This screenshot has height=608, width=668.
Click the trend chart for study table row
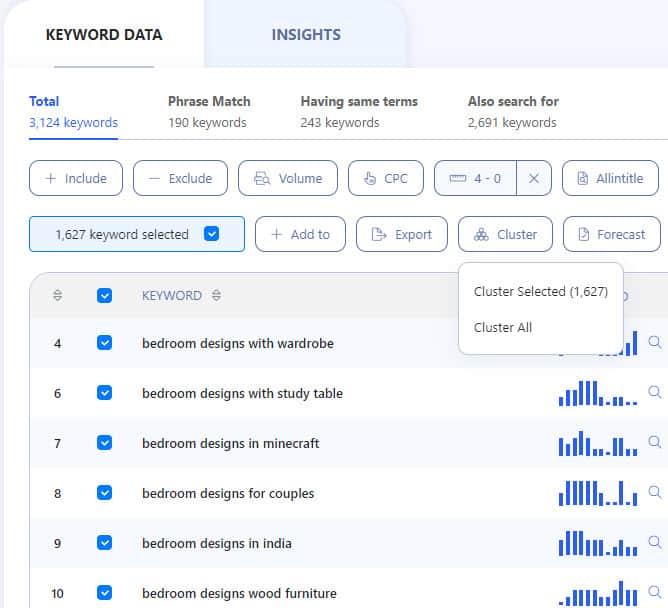tap(598, 393)
